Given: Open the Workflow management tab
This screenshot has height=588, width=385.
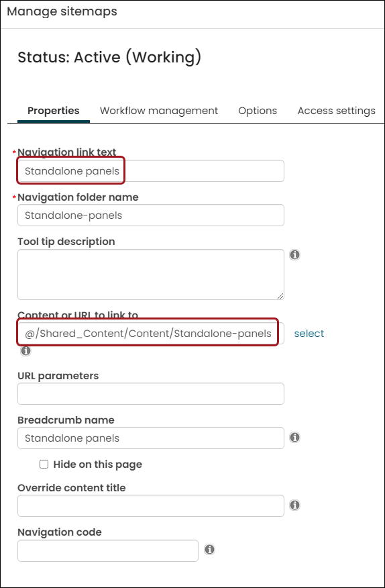Looking at the screenshot, I should [x=159, y=111].
